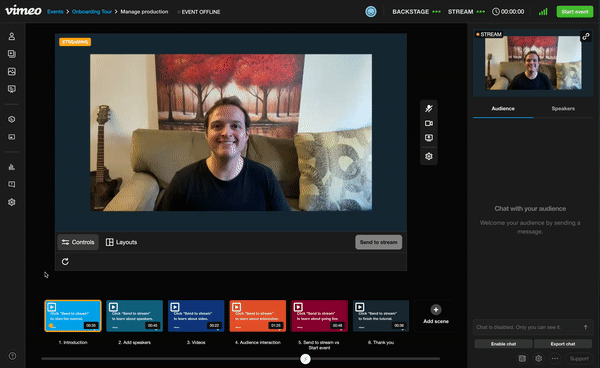Click the refresh icon under Controls
The image size is (600, 368).
click(x=65, y=261)
